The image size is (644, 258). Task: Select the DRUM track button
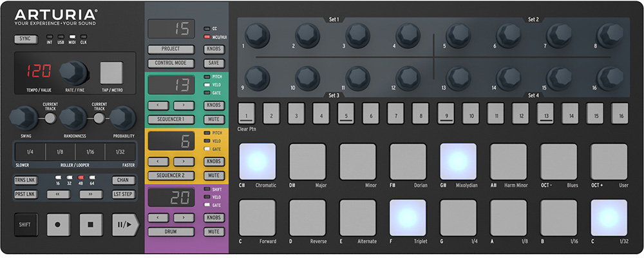pos(171,232)
